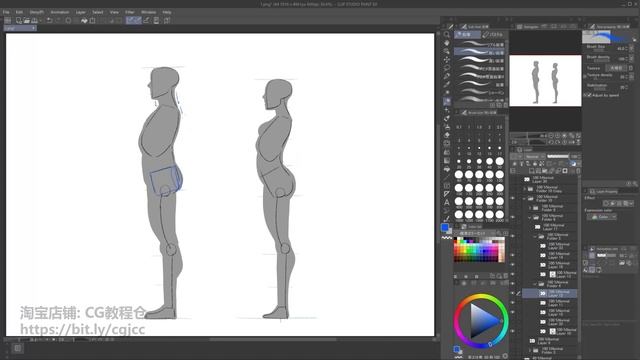Click the Border effect icon in Layer Property
Screen dimensions: 640x360
(x=606, y=203)
